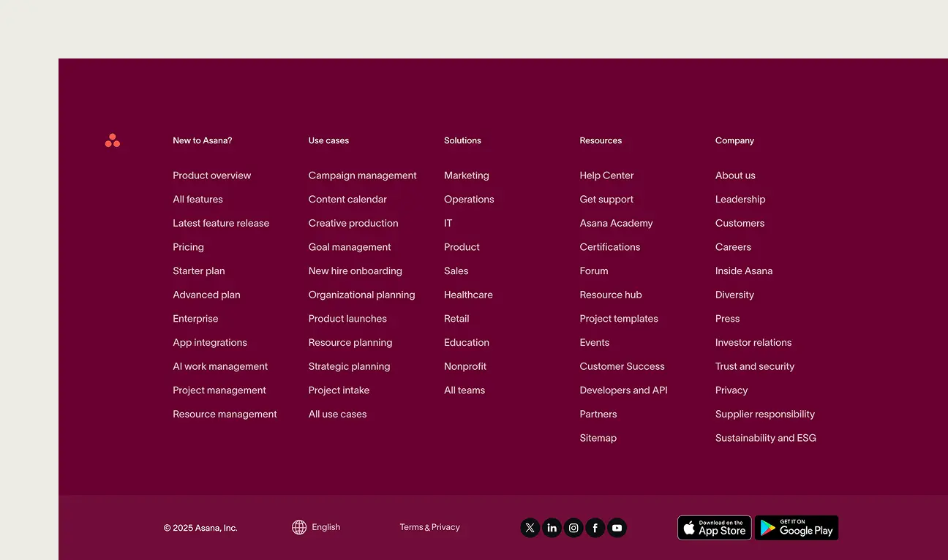
Task: Open Resource management link
Action: pos(225,415)
